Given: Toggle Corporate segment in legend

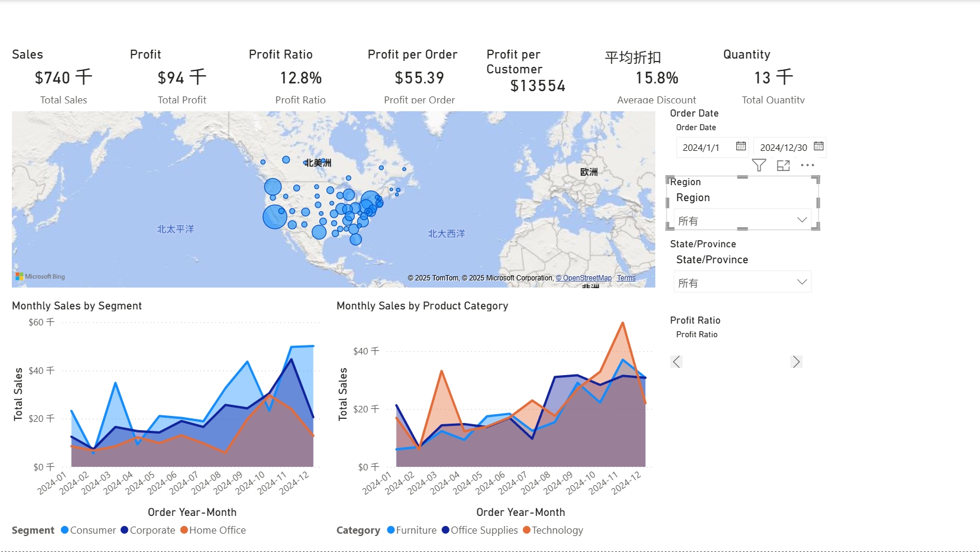Looking at the screenshot, I should (148, 530).
